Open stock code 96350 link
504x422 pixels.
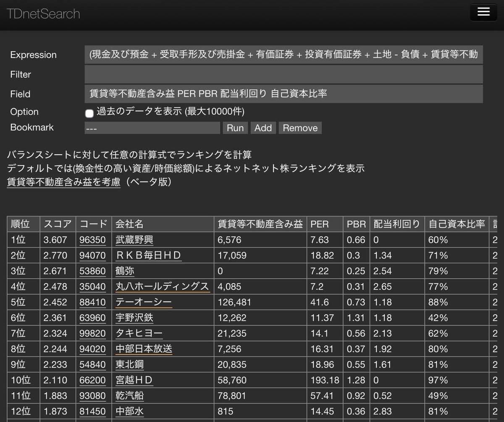pos(92,240)
